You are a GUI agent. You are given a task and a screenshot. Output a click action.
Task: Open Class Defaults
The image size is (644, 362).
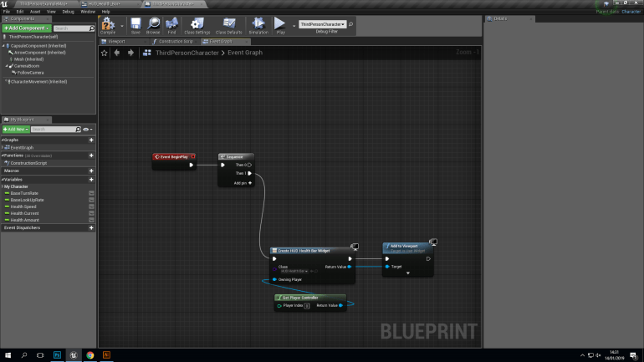pyautogui.click(x=229, y=25)
